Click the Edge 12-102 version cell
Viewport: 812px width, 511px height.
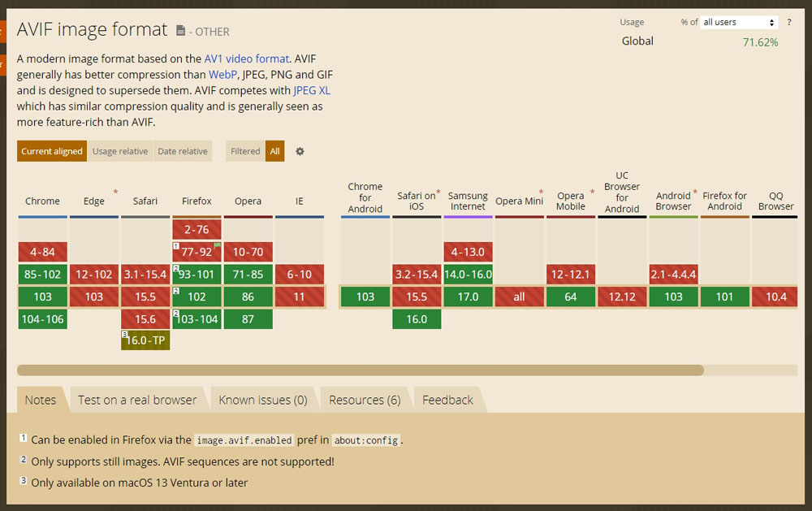click(93, 274)
